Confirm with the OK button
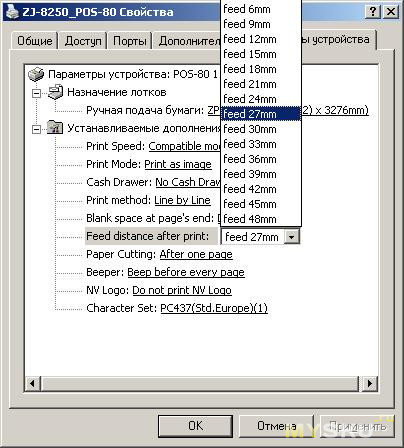Viewport: 404px width, 448px height. (195, 426)
